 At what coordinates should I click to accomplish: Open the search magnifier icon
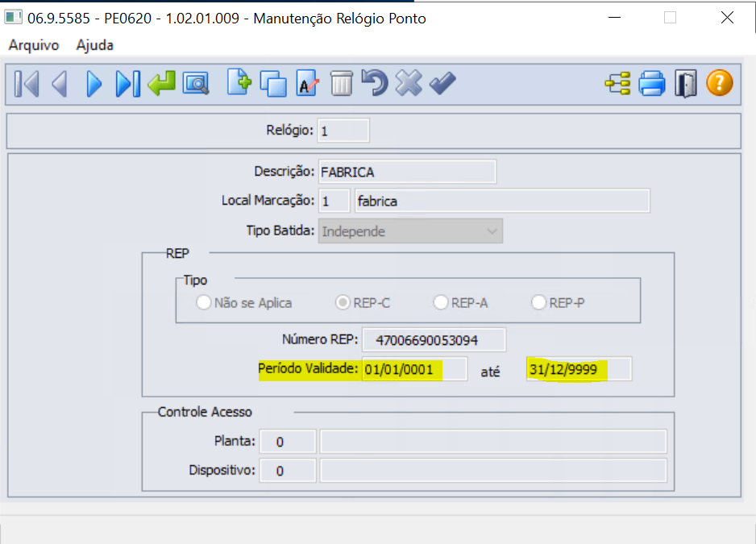coord(196,84)
